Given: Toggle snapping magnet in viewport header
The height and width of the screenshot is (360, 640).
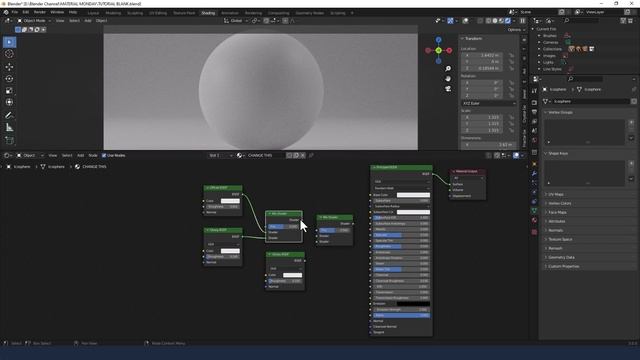Looking at the screenshot, I should pos(266,20).
